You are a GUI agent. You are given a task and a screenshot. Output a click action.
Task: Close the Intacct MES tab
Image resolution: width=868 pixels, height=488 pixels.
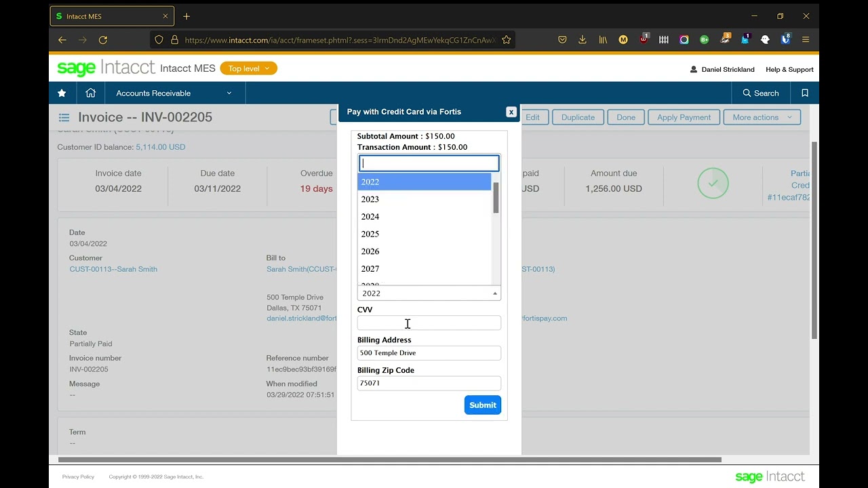click(165, 16)
